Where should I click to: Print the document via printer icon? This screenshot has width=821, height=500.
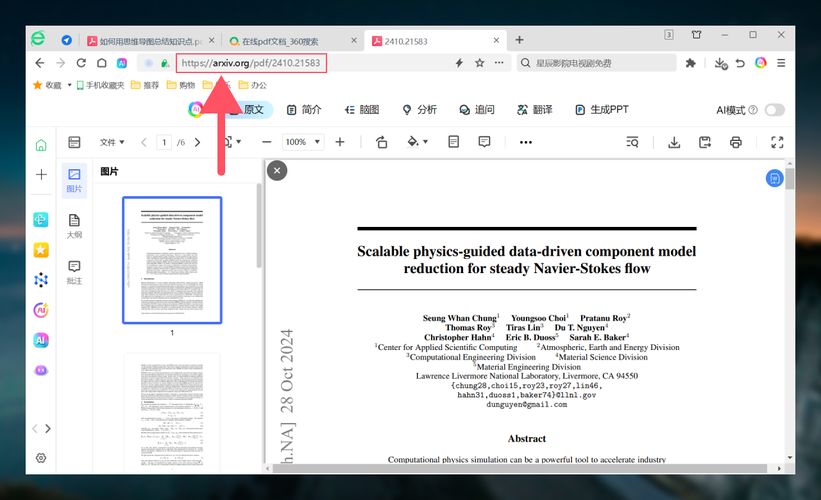736,142
